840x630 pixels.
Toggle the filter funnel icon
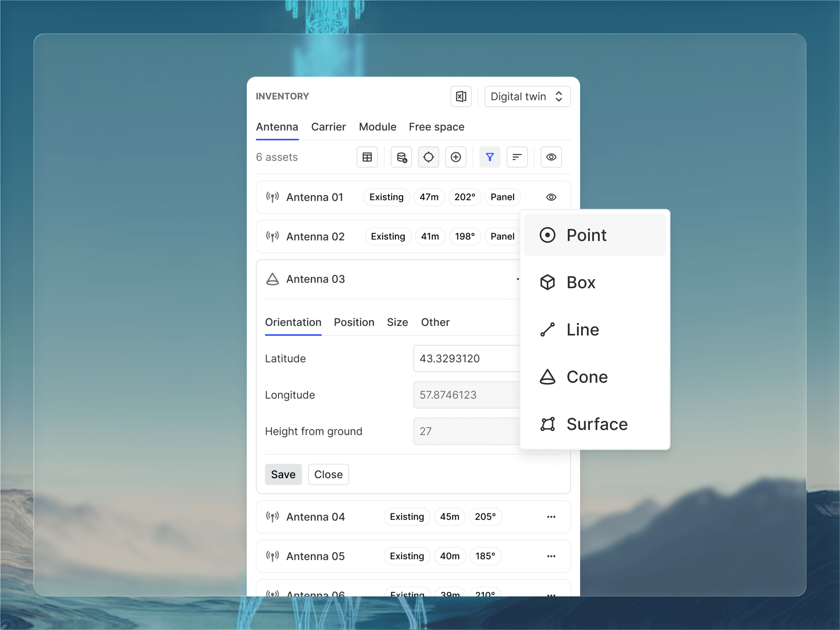pyautogui.click(x=490, y=157)
